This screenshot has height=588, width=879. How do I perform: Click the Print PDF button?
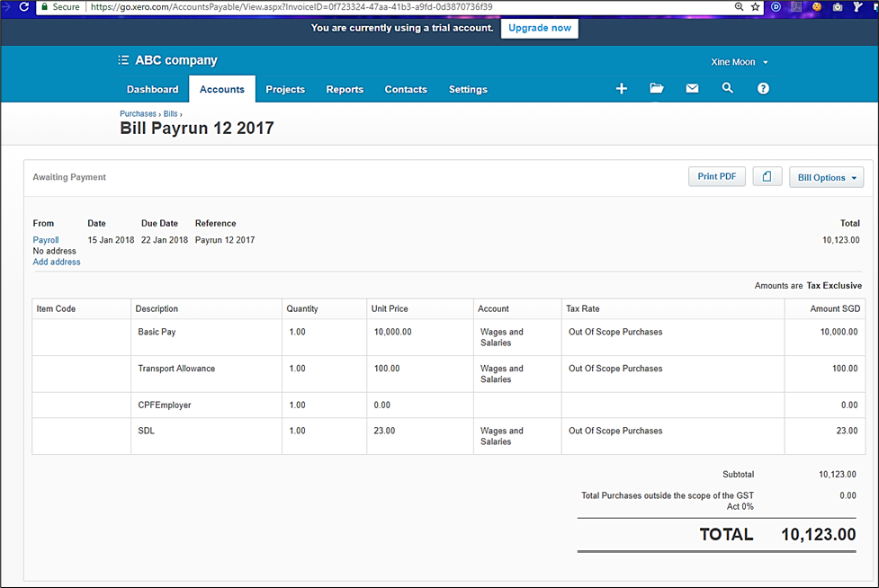[716, 176]
